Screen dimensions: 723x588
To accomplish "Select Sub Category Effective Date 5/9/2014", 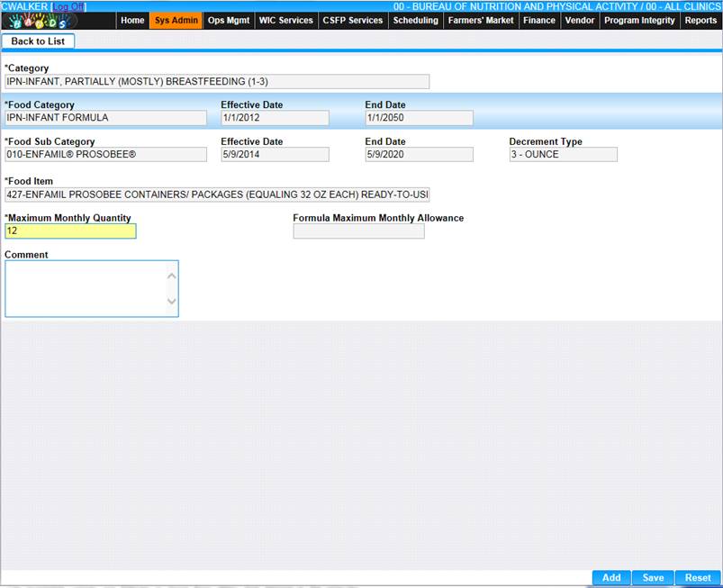I will 275,155.
